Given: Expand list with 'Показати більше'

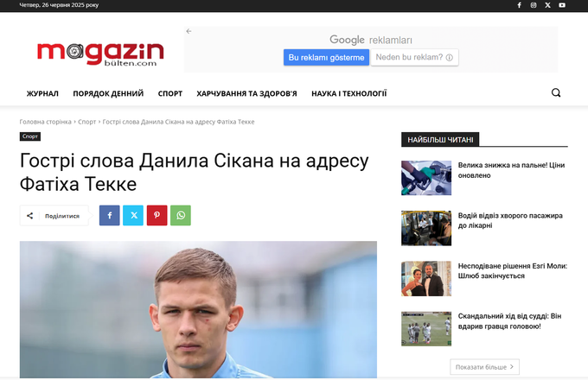Looking at the screenshot, I should [484, 367].
